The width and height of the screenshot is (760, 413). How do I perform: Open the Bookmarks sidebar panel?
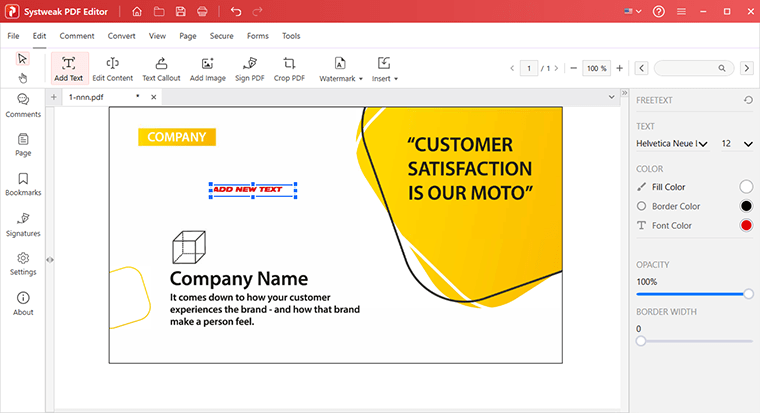coord(23,184)
